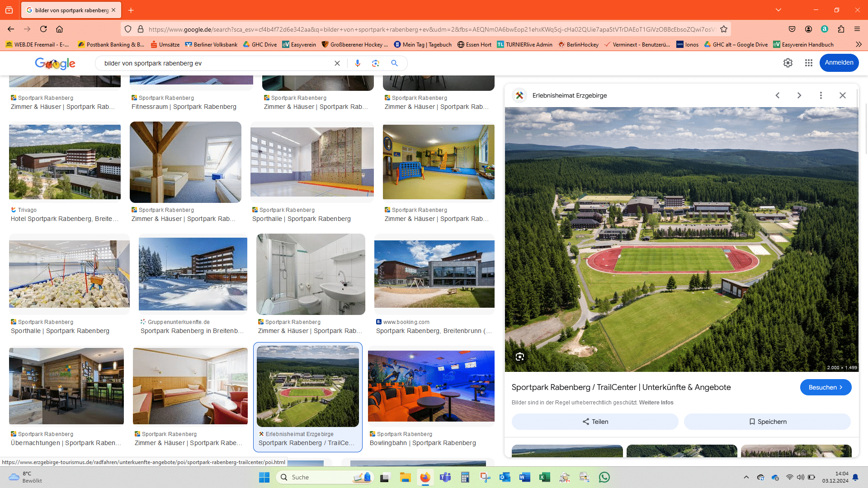Expand hidden bookmarks overflow chevron
Image resolution: width=868 pixels, height=488 pixels.
tap(859, 44)
